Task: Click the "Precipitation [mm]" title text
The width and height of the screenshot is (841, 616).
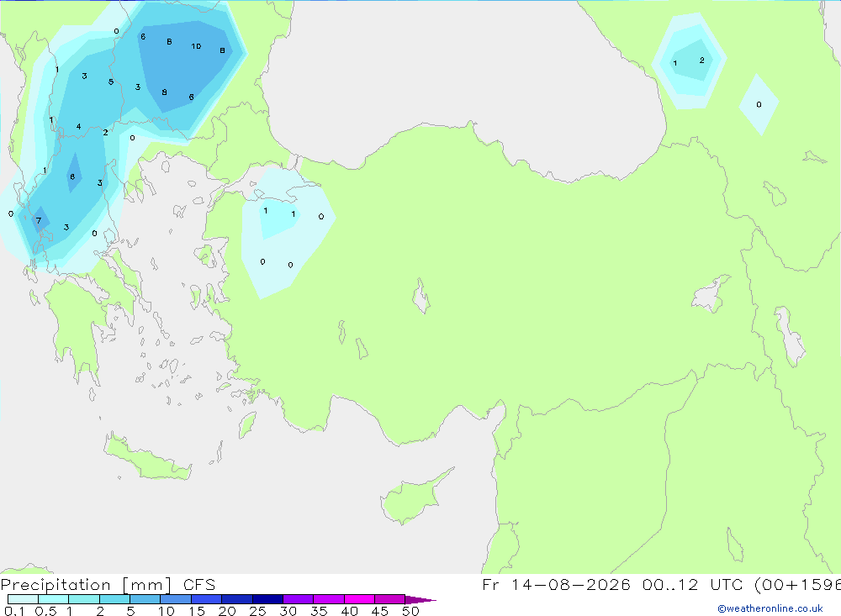Action: 87,585
